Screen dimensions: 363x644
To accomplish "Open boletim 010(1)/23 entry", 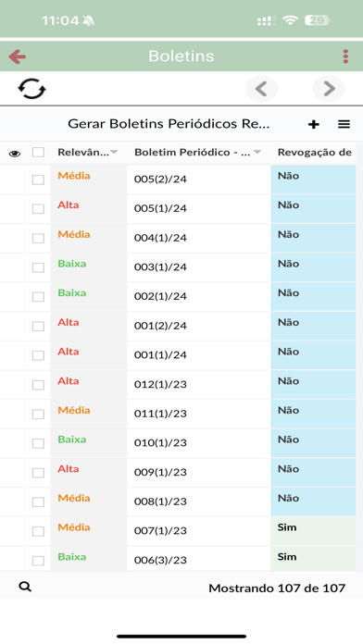I will tap(160, 442).
